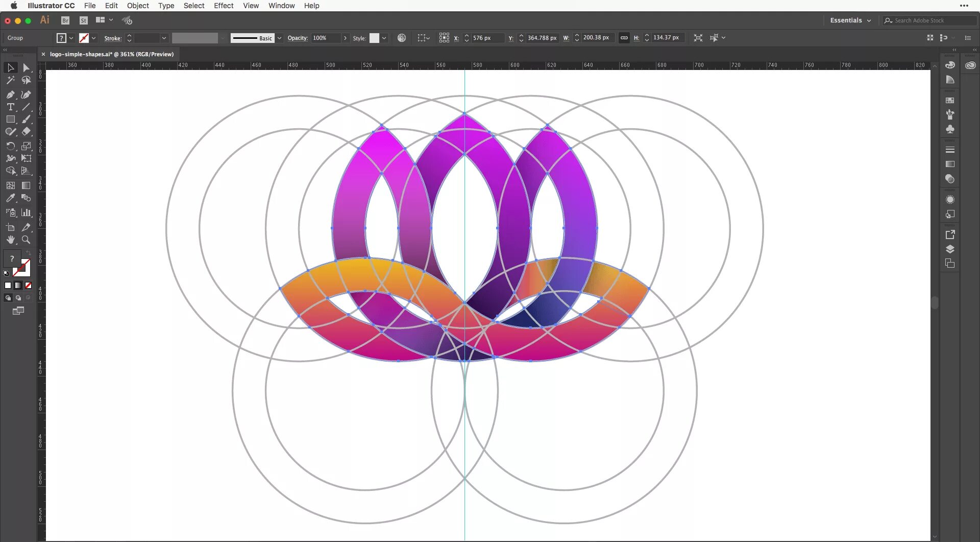Toggle constrain width and height proportions
The width and height of the screenshot is (980, 542).
coord(625,37)
